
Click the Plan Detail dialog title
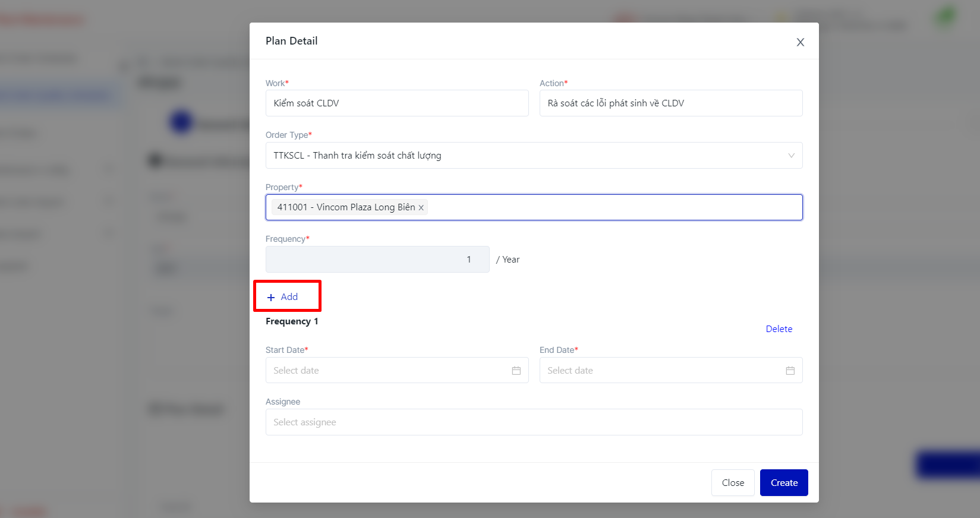pos(291,41)
